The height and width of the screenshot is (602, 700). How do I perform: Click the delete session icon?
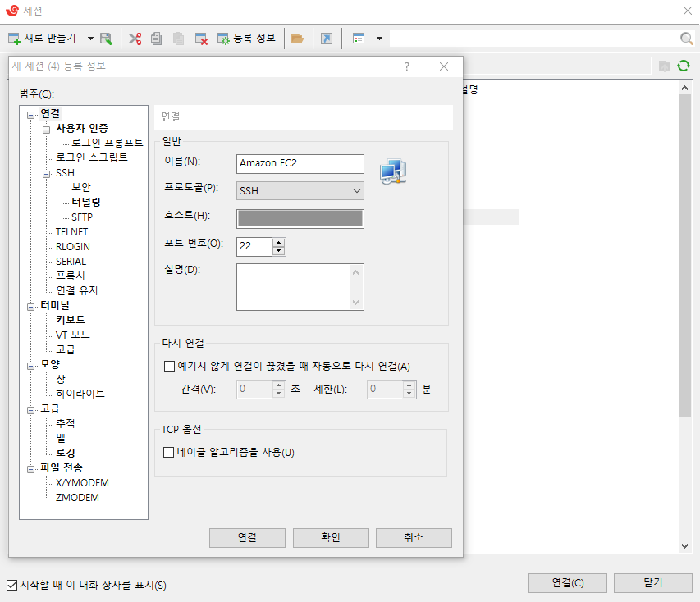[201, 39]
